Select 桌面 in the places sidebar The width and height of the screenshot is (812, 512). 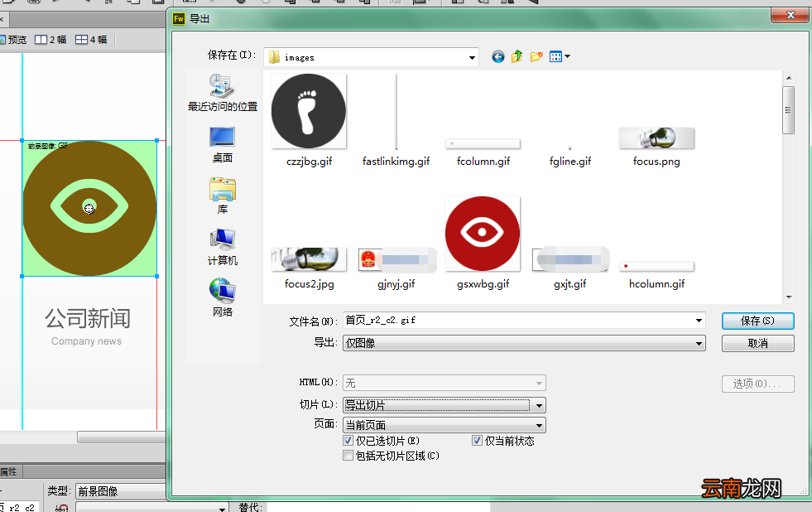222,145
